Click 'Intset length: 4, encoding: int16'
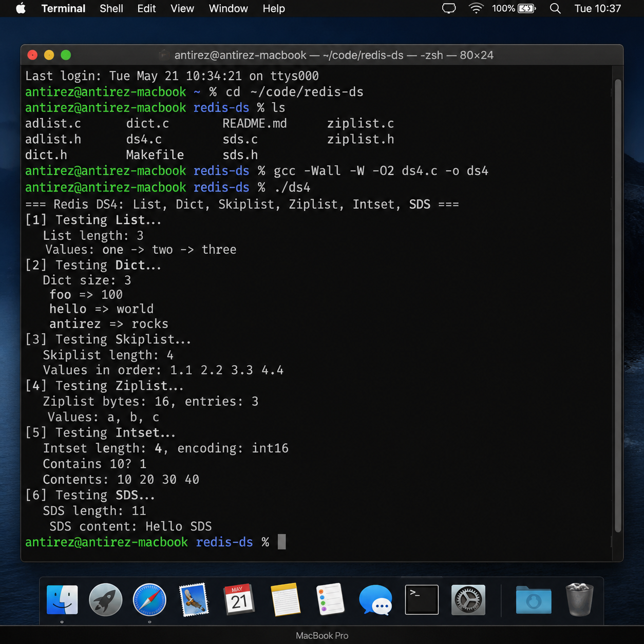This screenshot has width=644, height=644. [x=165, y=448]
